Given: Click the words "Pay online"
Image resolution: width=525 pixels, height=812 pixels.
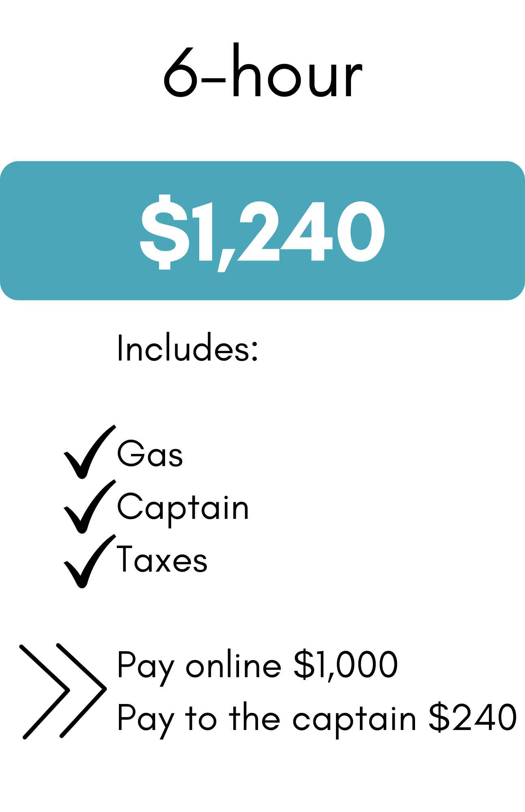Looking at the screenshot, I should (199, 666).
